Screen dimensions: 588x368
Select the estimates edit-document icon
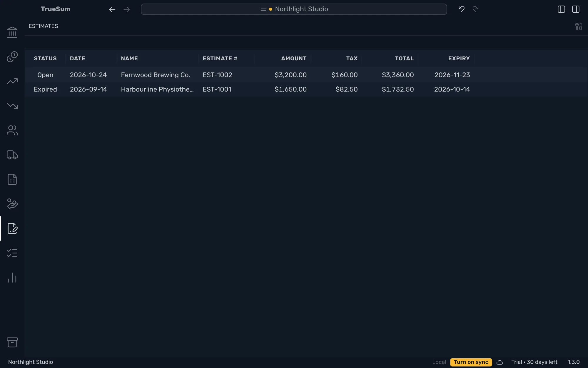12,228
